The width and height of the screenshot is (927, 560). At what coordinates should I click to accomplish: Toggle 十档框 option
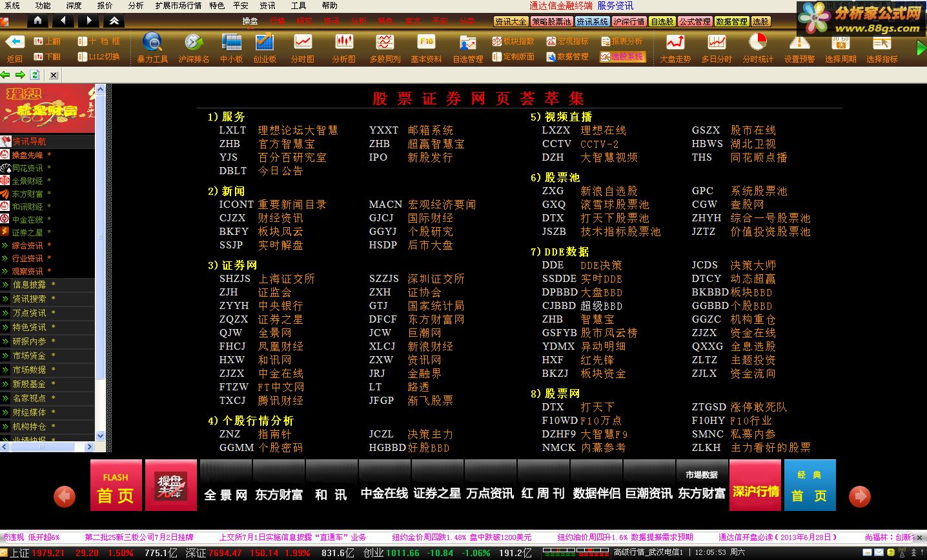(99, 41)
